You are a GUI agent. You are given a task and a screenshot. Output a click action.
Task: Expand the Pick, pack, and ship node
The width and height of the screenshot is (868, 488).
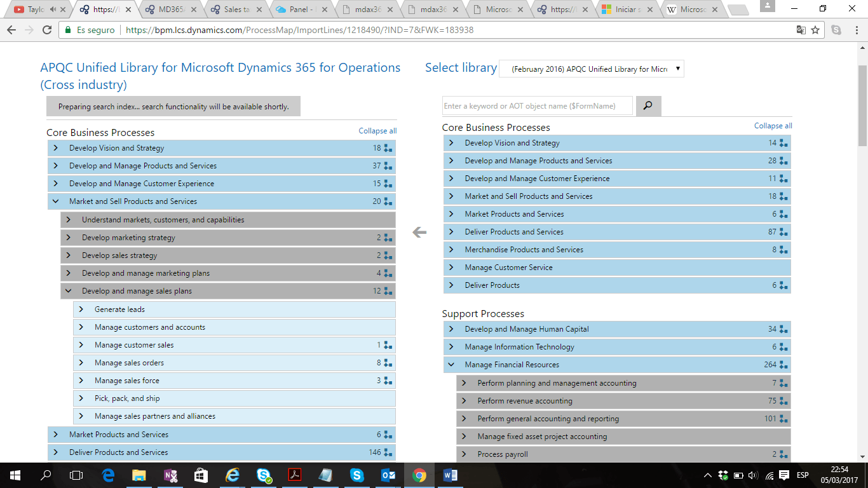[81, 398]
